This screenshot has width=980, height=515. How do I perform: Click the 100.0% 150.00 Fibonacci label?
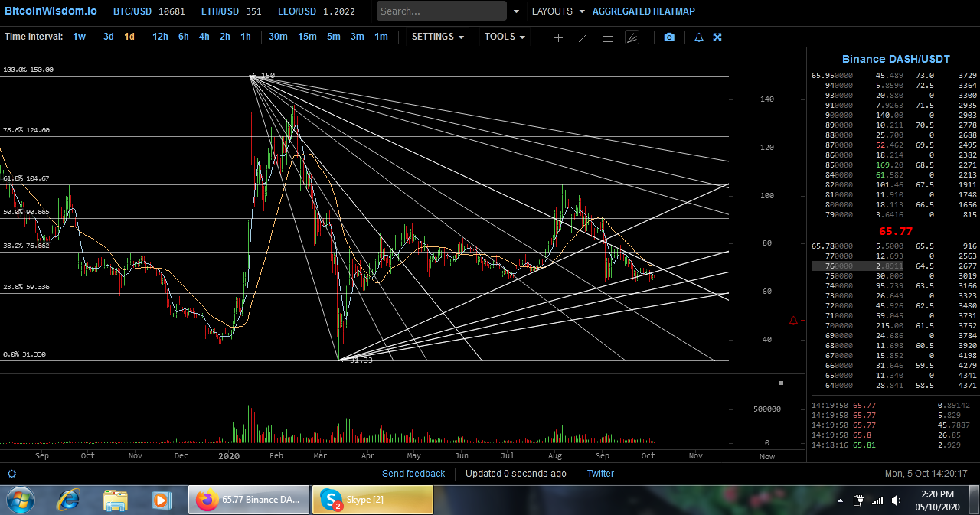click(28, 70)
